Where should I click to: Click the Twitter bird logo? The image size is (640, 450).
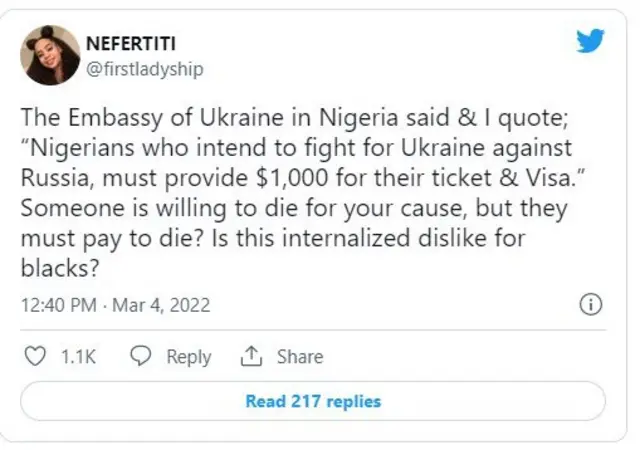pyautogui.click(x=591, y=41)
